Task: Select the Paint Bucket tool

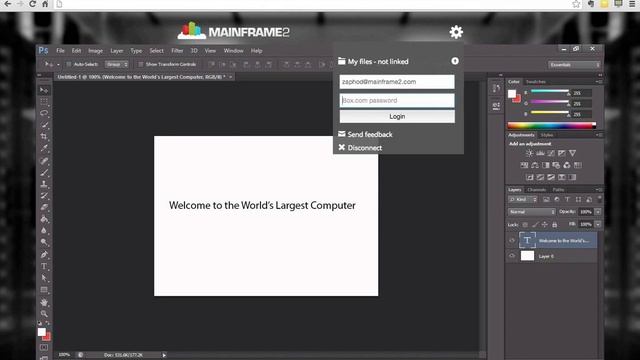Action: tap(44, 219)
